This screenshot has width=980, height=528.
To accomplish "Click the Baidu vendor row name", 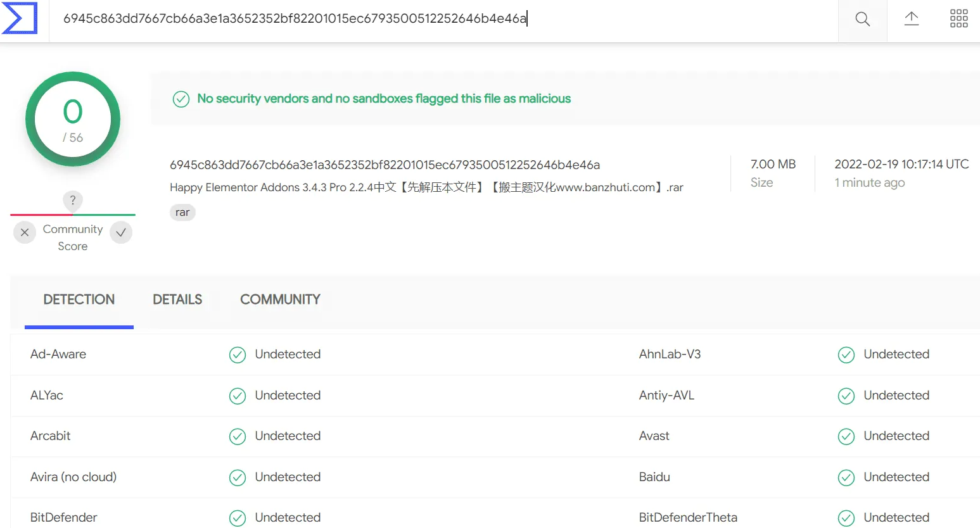I will (x=654, y=477).
